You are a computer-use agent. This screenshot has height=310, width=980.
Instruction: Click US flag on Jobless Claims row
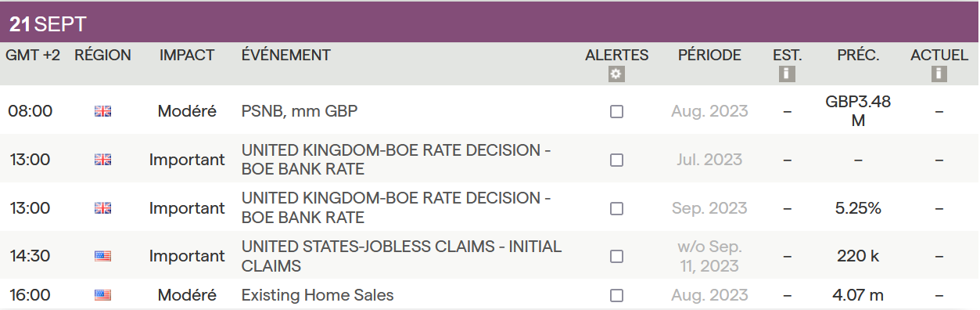tap(102, 256)
